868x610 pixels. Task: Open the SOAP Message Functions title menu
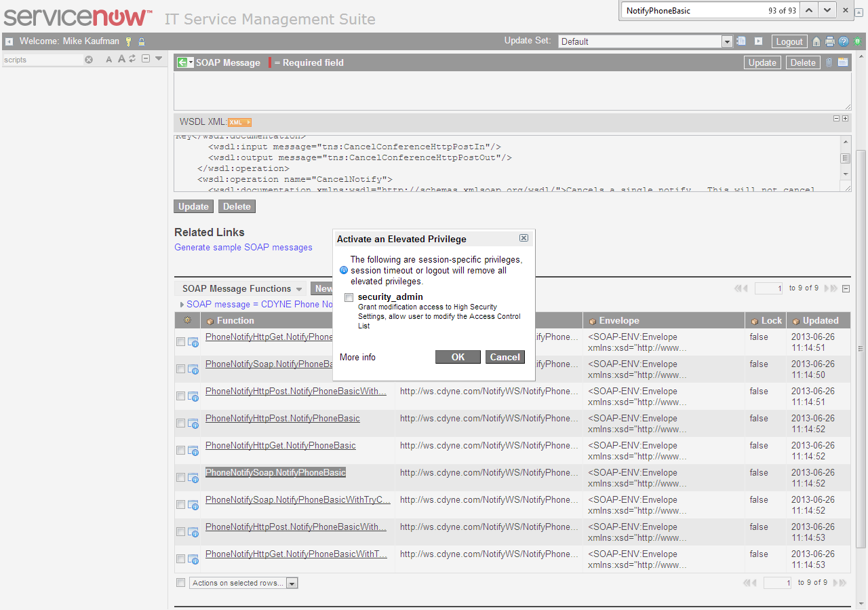pyautogui.click(x=298, y=288)
